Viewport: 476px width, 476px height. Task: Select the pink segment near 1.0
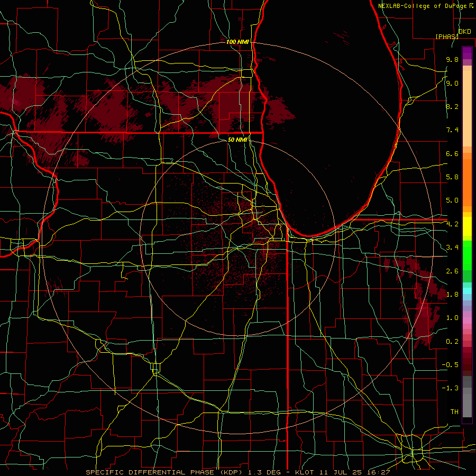click(467, 321)
